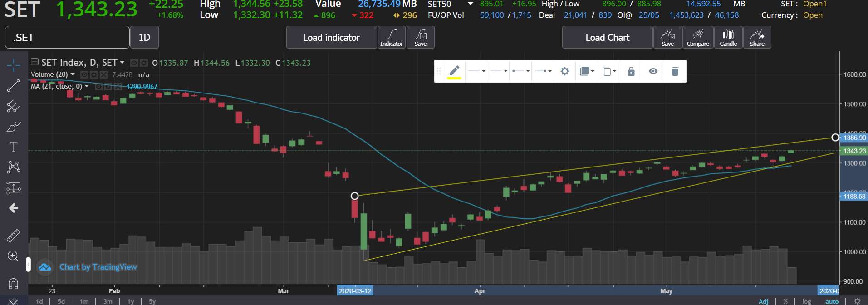The width and height of the screenshot is (868, 305).
Task: Open Volume indicator settings gear
Action: [94, 74]
